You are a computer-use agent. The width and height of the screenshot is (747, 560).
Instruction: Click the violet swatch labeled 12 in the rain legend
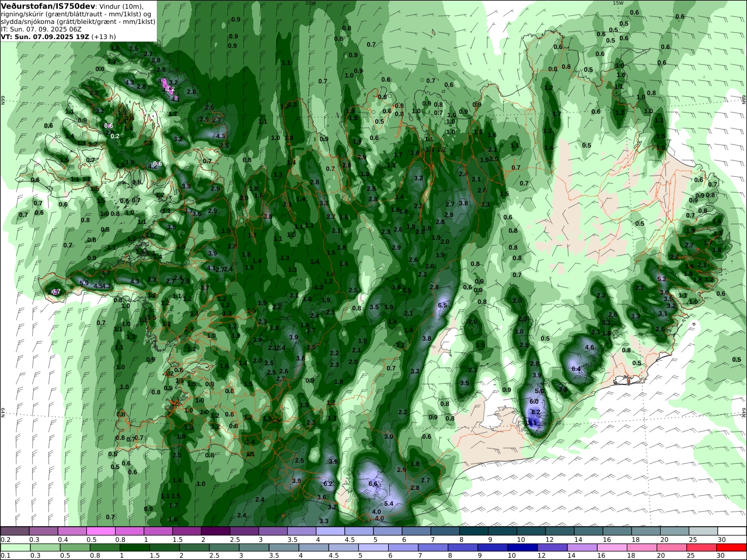tap(552, 548)
